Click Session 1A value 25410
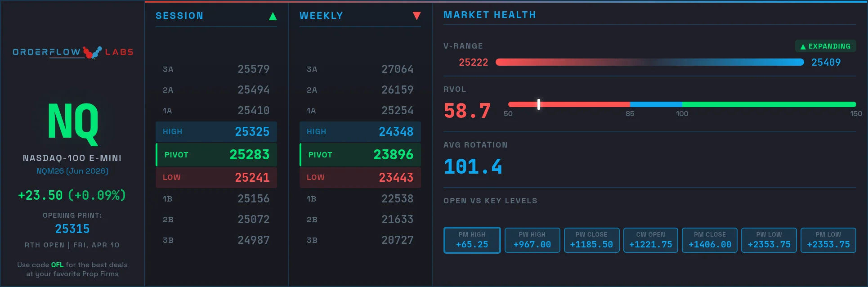The width and height of the screenshot is (868, 287). coord(254,111)
